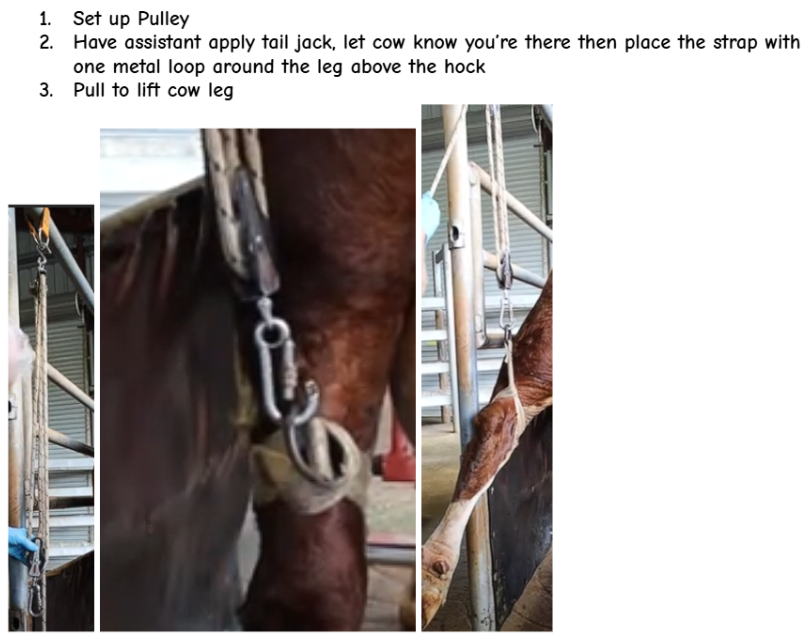The width and height of the screenshot is (805, 638).
Task: Click the "Set up Pulley" step text
Action: click(x=131, y=19)
